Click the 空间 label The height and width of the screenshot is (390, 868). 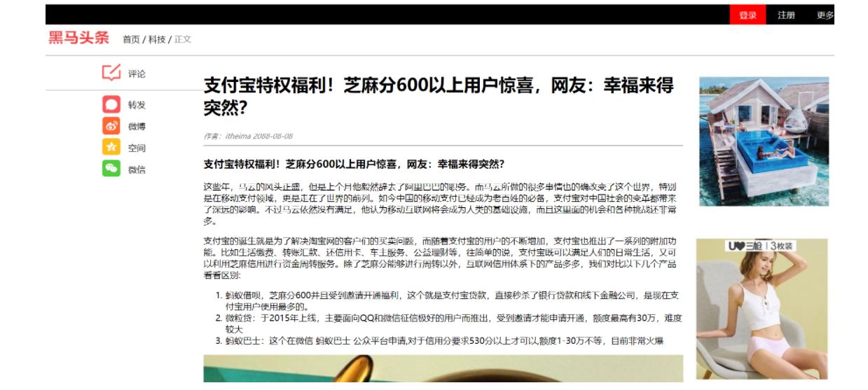pyautogui.click(x=137, y=148)
